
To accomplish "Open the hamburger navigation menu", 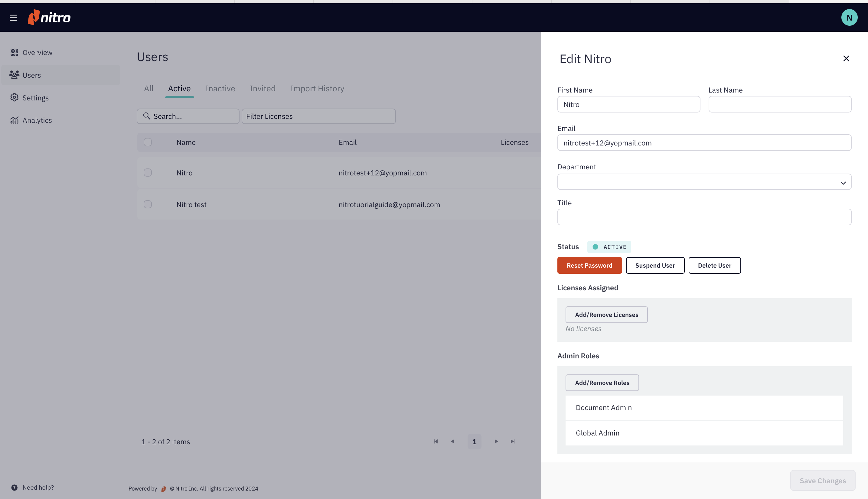I will [x=13, y=18].
